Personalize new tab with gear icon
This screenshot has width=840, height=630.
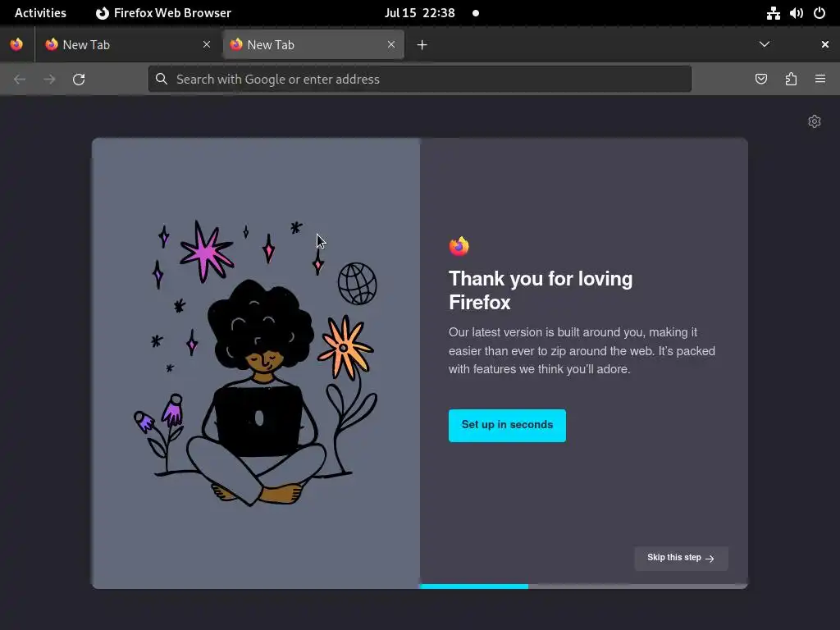coord(815,121)
